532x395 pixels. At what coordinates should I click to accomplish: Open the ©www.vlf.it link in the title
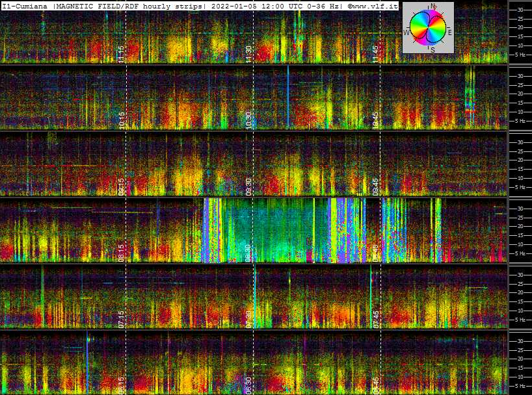pyautogui.click(x=372, y=6)
